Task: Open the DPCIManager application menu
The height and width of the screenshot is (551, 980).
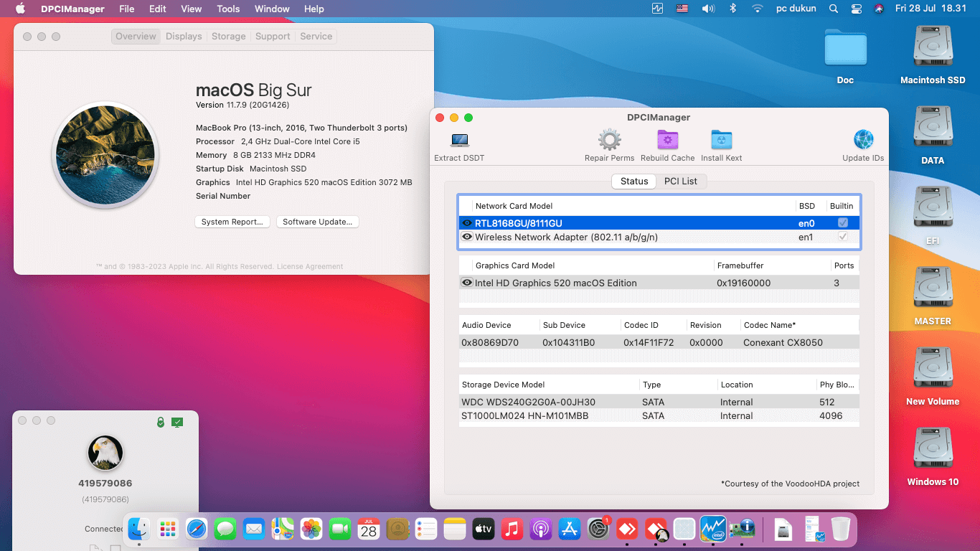Action: (x=73, y=9)
